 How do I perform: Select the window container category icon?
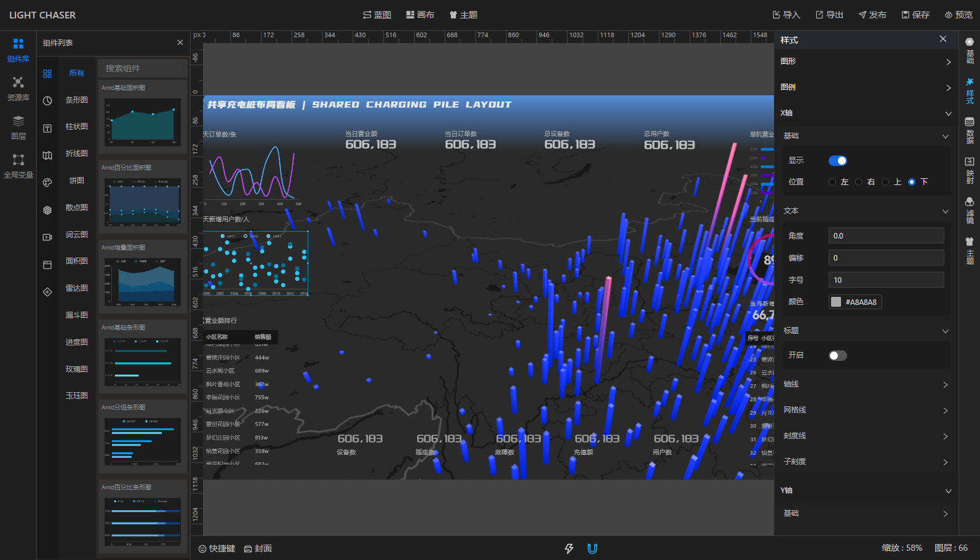[47, 264]
